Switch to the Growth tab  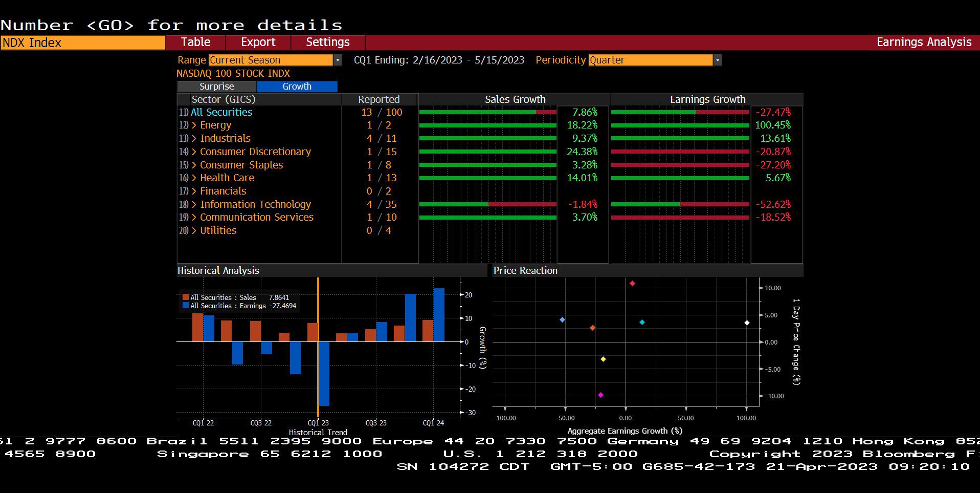[x=297, y=87]
